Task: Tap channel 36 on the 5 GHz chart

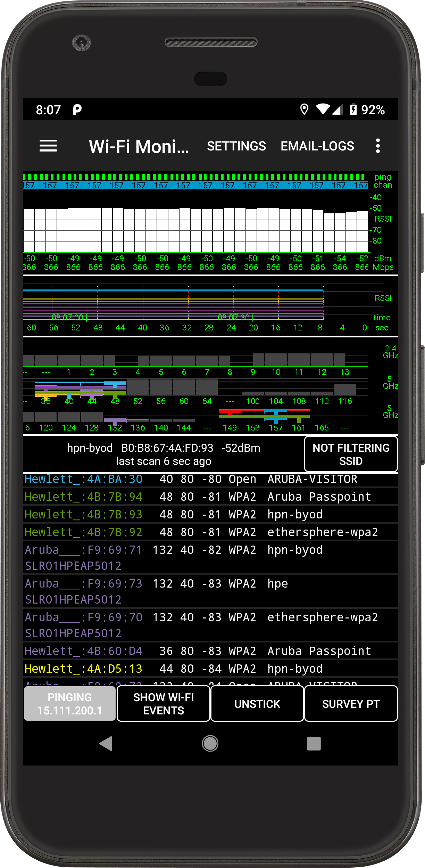Action: point(46,401)
